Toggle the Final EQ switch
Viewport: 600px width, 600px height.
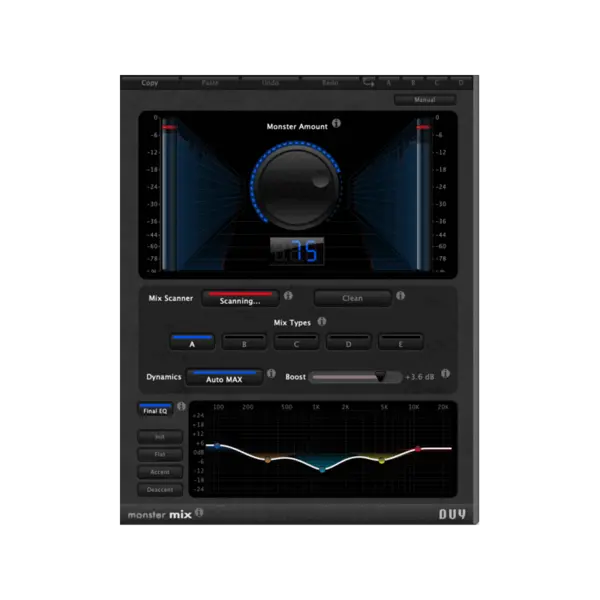[x=155, y=409]
